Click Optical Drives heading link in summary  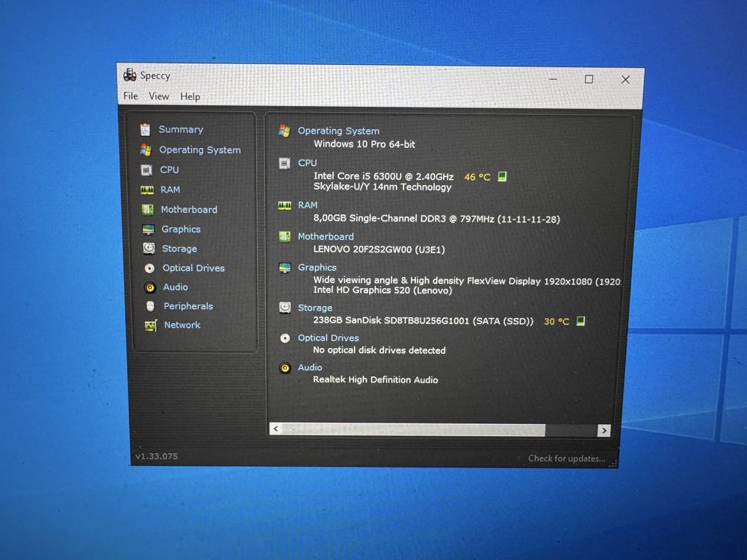click(x=328, y=338)
